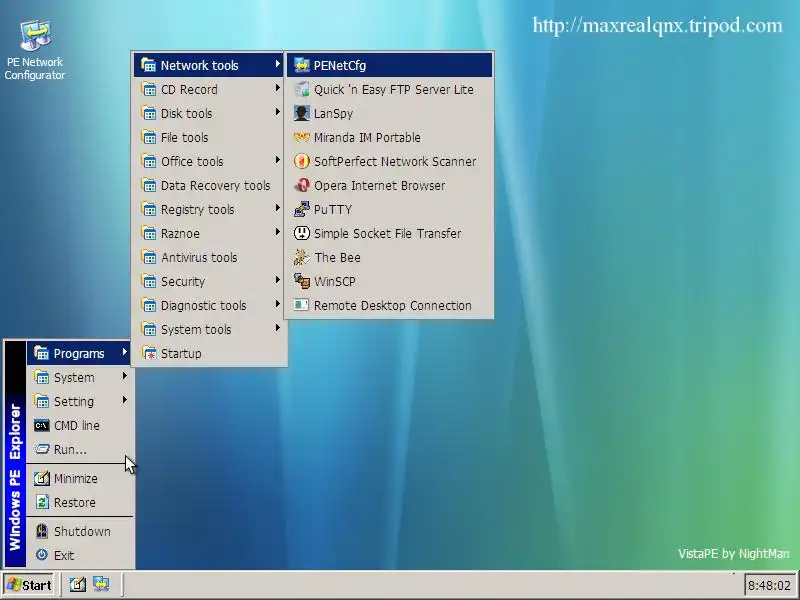Screen dimensions: 800x600
Task: Open PE Network Configurator desktop icon
Action: 35,50
